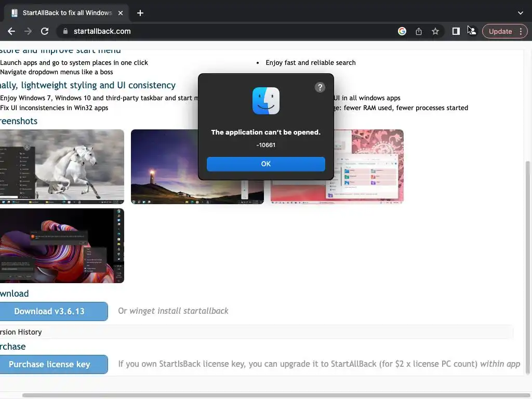Click 'Navigate dropdown menus like a boss' text
The image size is (532, 399).
(x=56, y=72)
